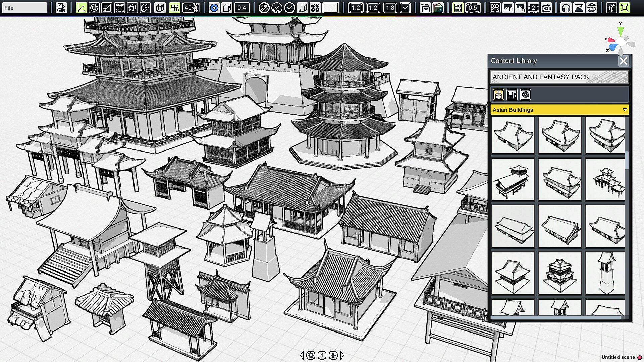
Task: Toggle the green fullscreen expand icon
Action: (624, 8)
